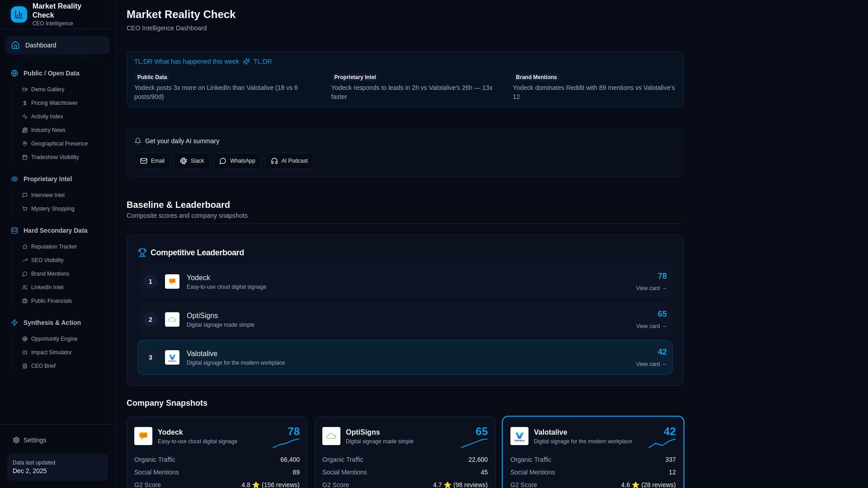Click the Brand Mentions TL;DR badge
The image size is (868, 488).
[x=536, y=77]
